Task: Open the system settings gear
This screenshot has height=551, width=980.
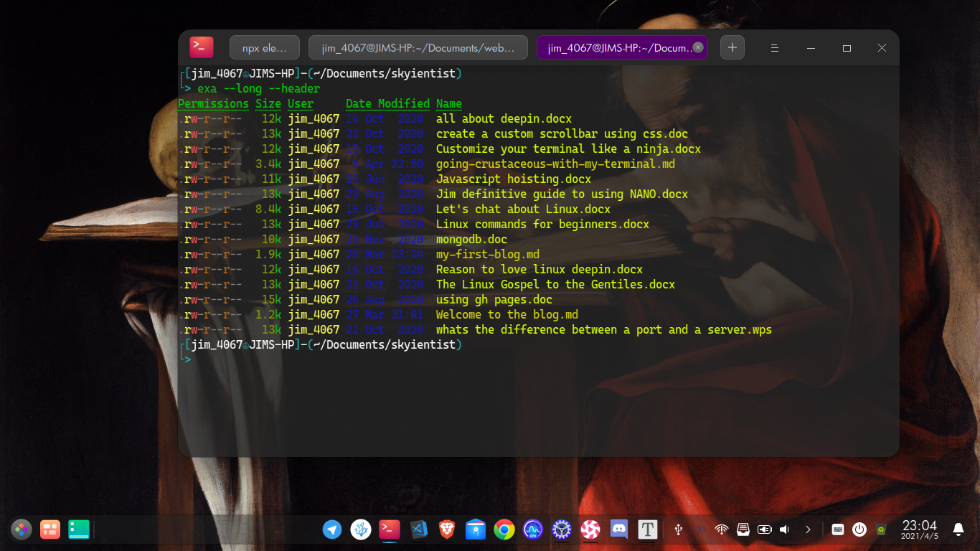Action: click(x=561, y=529)
